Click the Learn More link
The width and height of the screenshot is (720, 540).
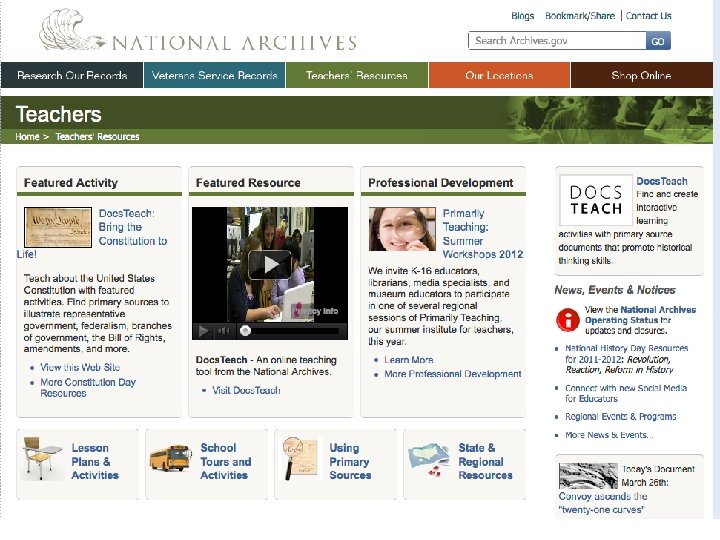pyautogui.click(x=409, y=360)
